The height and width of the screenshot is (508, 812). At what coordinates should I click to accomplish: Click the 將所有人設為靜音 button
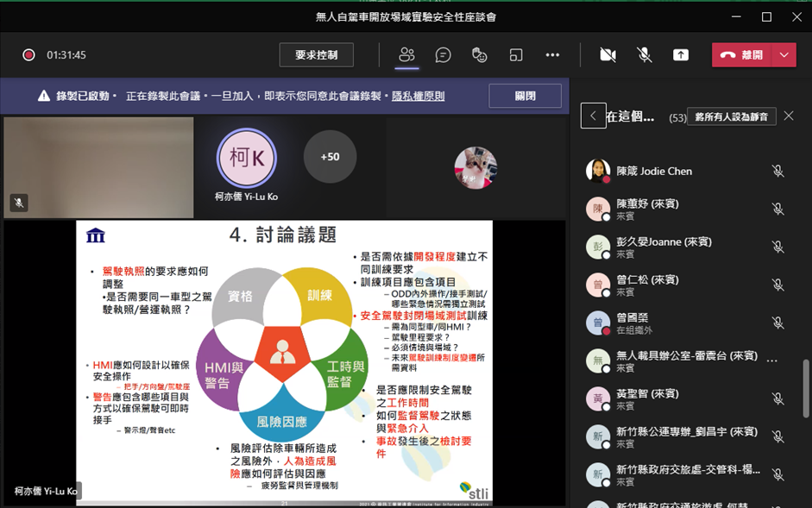tap(731, 116)
